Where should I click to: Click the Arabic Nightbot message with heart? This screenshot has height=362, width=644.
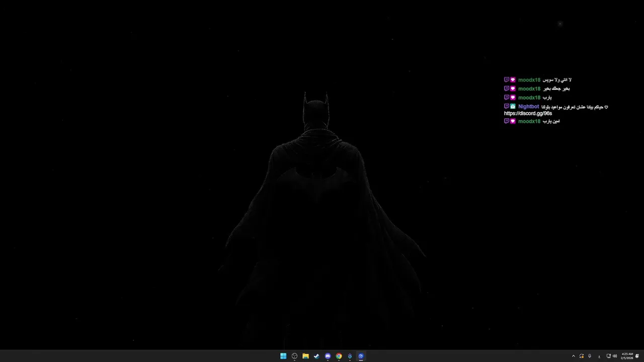[x=575, y=107]
